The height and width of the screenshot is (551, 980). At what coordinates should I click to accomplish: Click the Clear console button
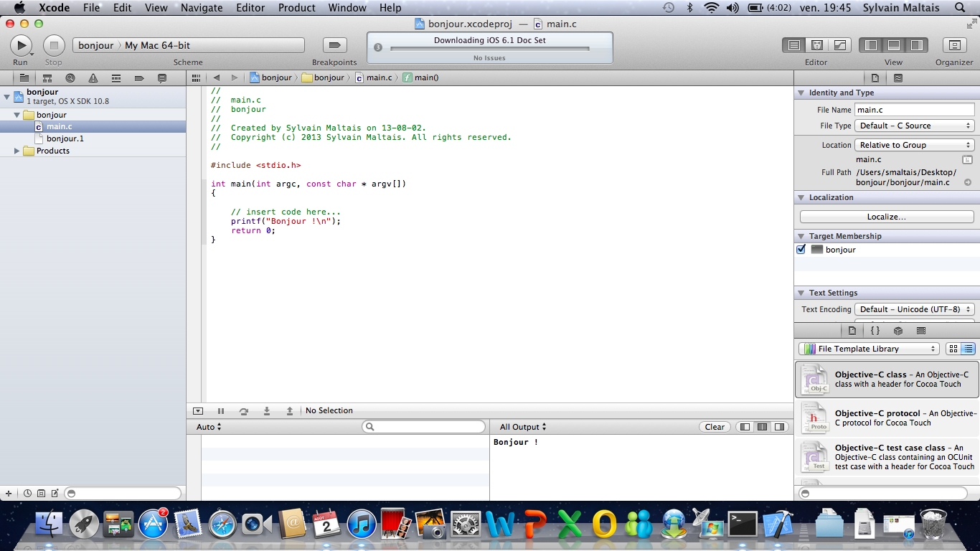(715, 427)
